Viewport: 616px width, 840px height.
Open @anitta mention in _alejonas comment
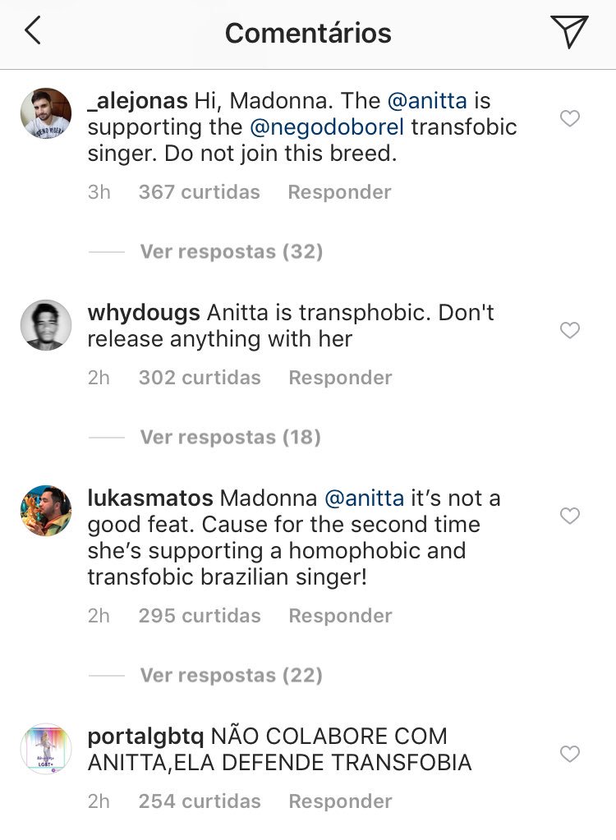426,102
